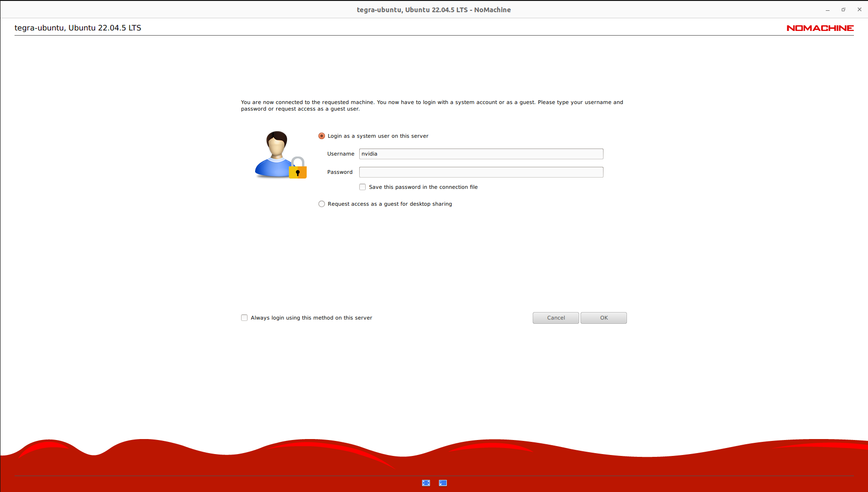Image resolution: width=868 pixels, height=492 pixels.
Task: Click the user avatar picture
Action: coord(275,152)
